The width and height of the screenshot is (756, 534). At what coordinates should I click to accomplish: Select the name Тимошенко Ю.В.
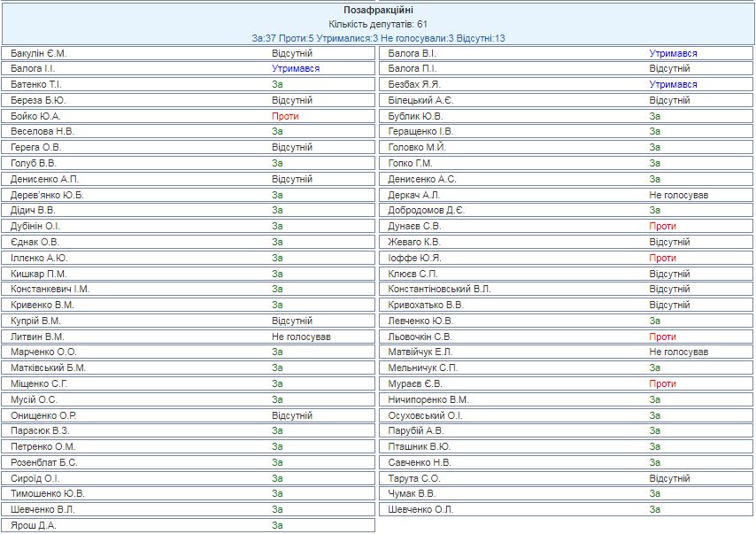[48, 494]
